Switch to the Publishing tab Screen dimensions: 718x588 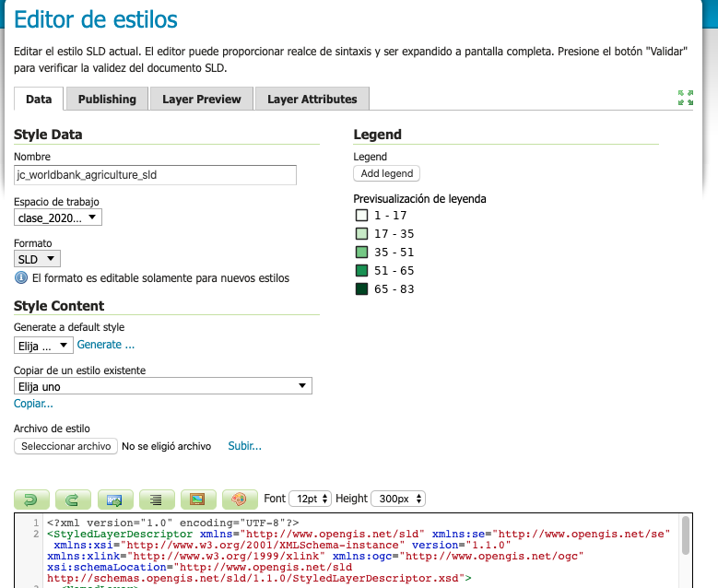107,100
